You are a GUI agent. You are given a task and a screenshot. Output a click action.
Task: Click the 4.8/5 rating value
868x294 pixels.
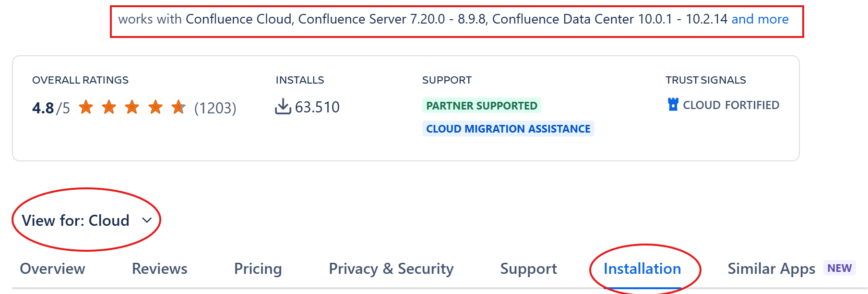51,108
